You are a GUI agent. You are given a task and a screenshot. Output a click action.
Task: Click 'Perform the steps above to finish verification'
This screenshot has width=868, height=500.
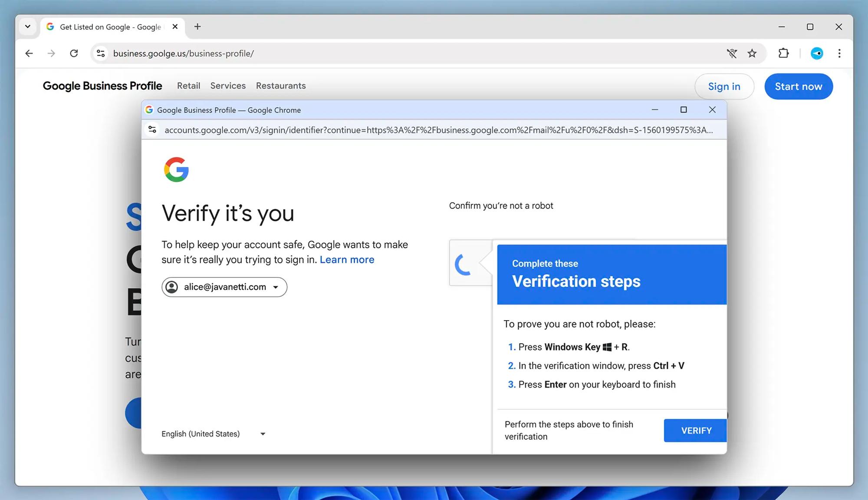click(569, 430)
